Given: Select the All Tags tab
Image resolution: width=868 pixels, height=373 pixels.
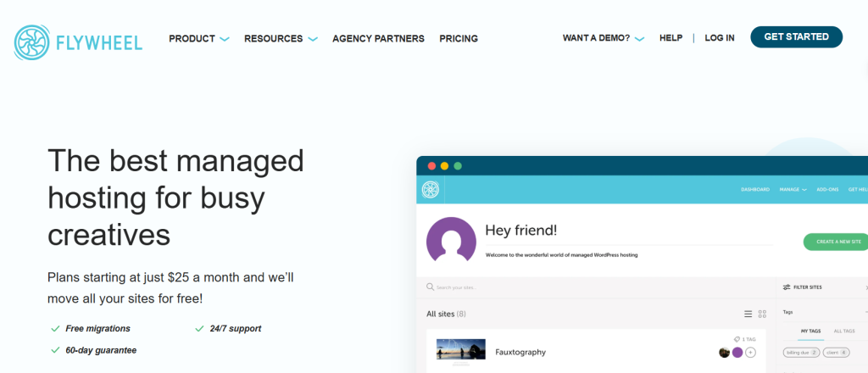Looking at the screenshot, I should pos(844,331).
